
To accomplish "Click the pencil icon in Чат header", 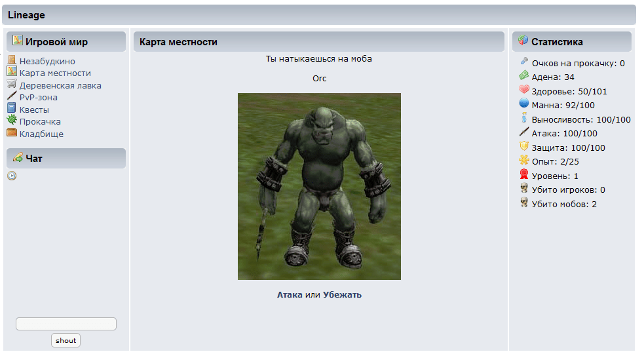I will [18, 157].
